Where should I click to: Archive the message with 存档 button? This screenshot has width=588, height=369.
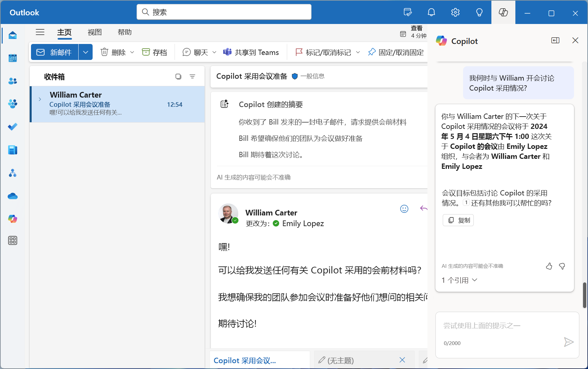[x=154, y=52]
